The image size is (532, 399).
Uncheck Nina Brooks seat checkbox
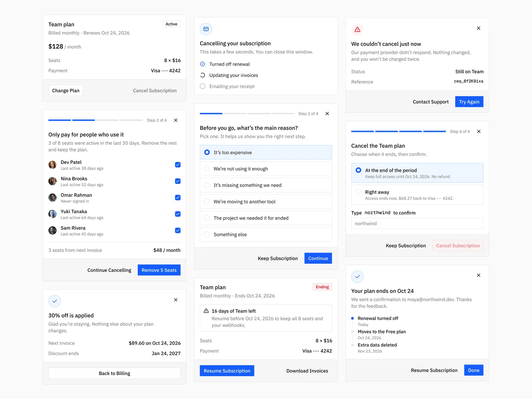[x=178, y=181]
